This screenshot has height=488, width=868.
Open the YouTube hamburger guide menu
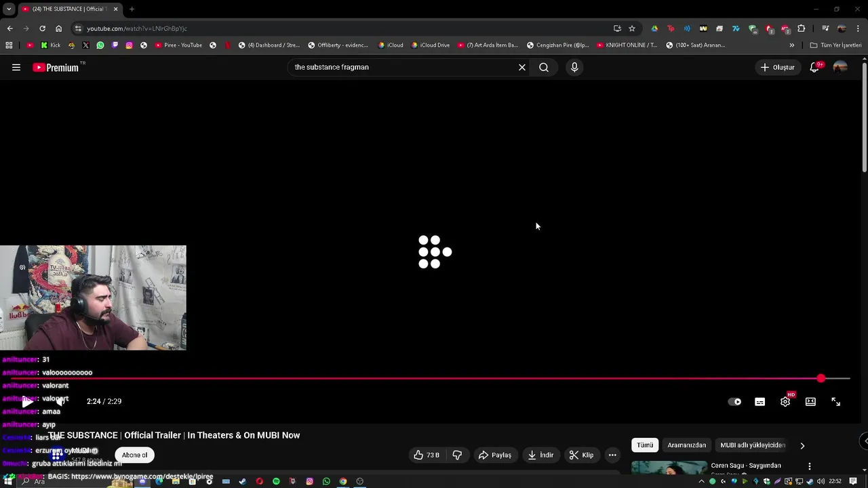point(16,67)
